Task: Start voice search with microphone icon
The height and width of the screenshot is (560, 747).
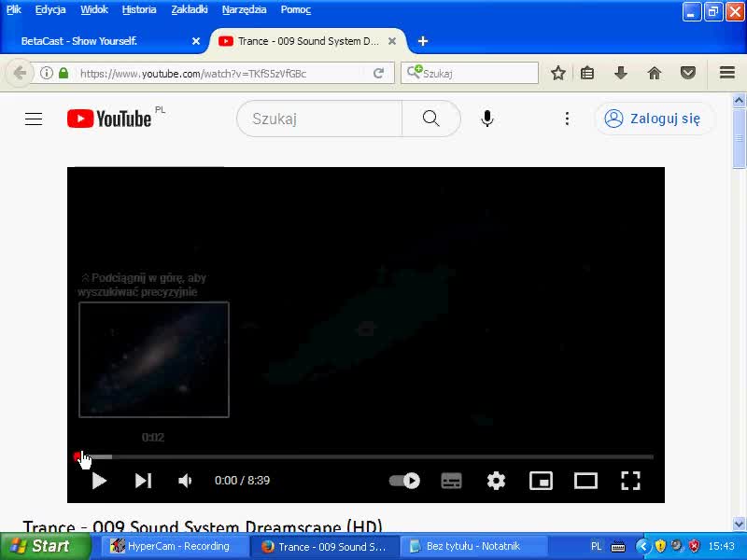Action: pos(486,119)
